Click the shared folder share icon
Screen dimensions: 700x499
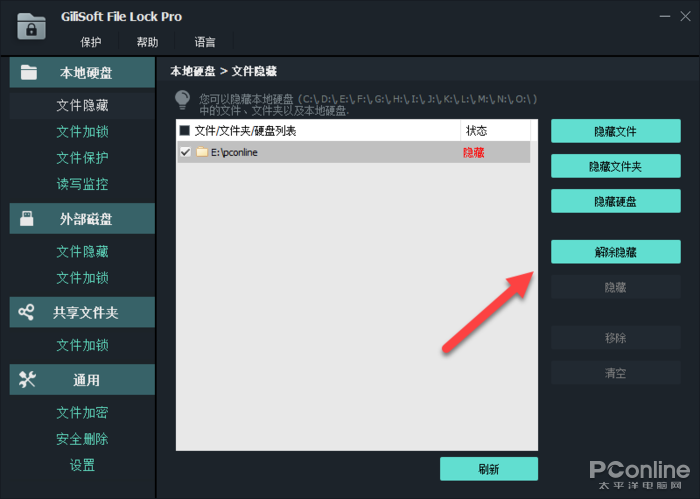pyautogui.click(x=28, y=313)
